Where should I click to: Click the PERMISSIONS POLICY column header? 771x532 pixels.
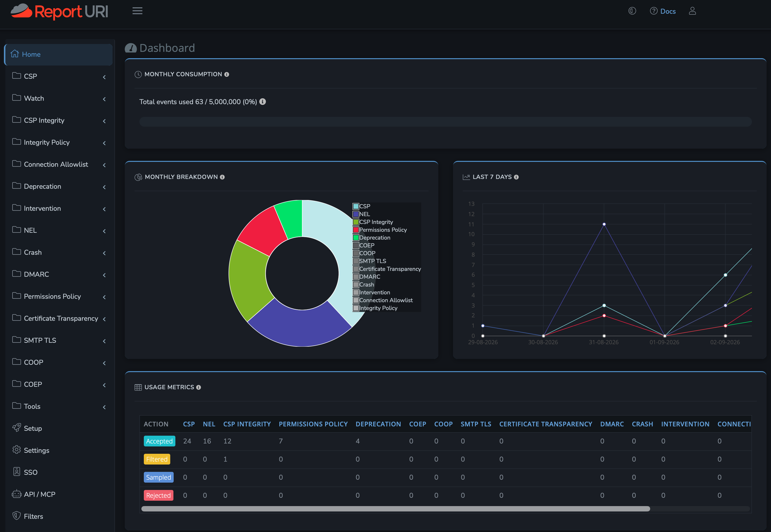tap(313, 424)
